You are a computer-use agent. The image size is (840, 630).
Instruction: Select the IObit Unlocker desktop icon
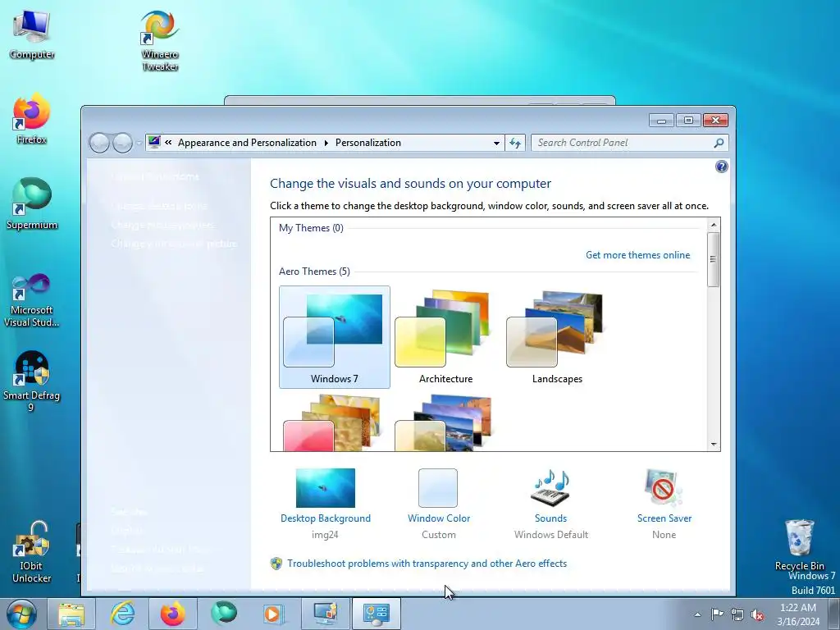click(32, 552)
